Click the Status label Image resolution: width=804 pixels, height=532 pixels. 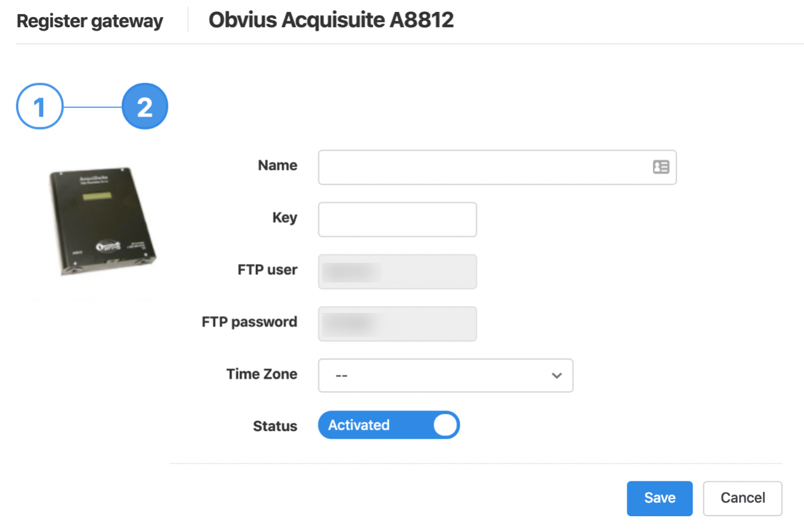275,426
